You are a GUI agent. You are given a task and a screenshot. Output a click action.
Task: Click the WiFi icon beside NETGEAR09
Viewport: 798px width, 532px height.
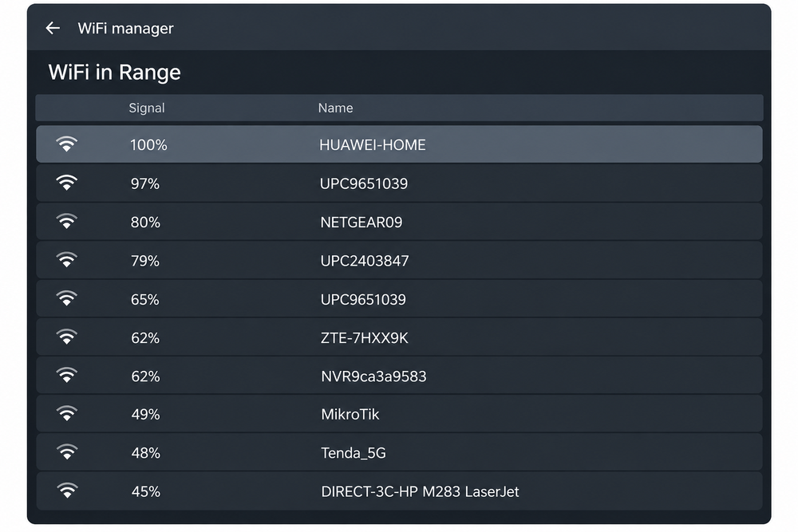67,222
